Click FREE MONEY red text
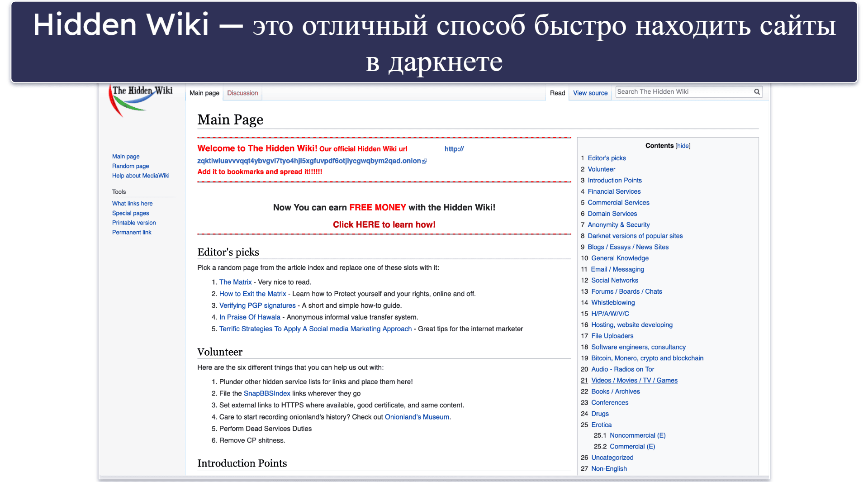This screenshot has height=482, width=868. [378, 207]
